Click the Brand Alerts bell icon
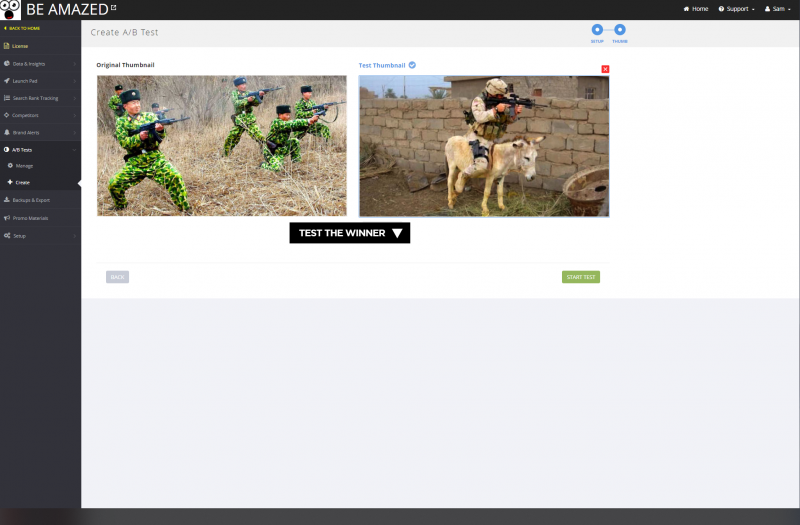The width and height of the screenshot is (800, 525). pos(7,132)
